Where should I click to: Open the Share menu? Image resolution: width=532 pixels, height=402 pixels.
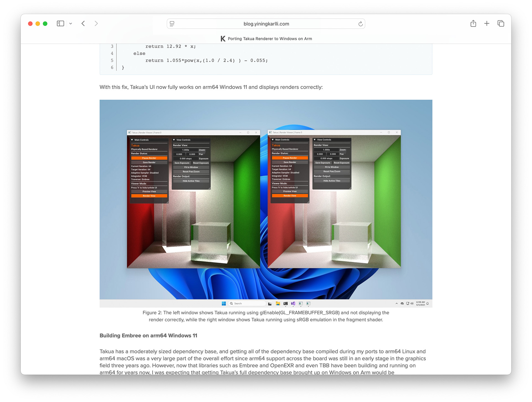[473, 24]
